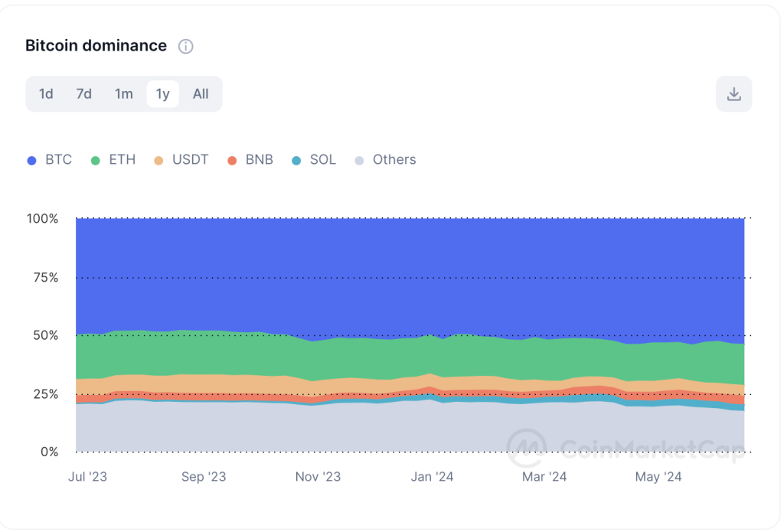Choose the 1y time range tab

(x=162, y=94)
